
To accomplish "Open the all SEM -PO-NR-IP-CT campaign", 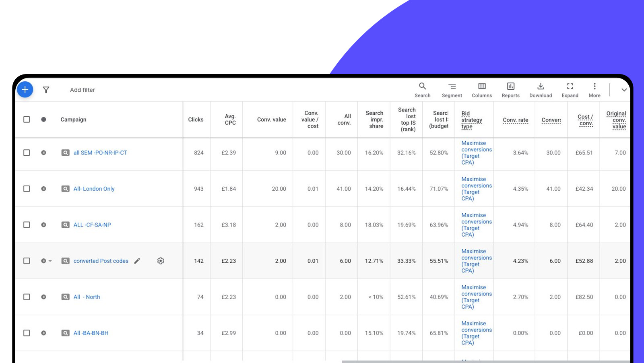I will pyautogui.click(x=100, y=153).
